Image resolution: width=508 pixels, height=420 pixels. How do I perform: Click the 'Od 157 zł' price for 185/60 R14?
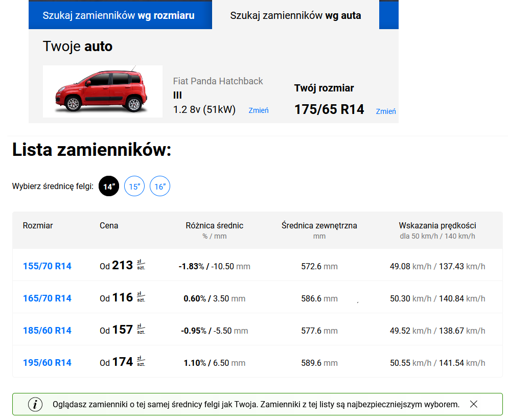pyautogui.click(x=123, y=330)
